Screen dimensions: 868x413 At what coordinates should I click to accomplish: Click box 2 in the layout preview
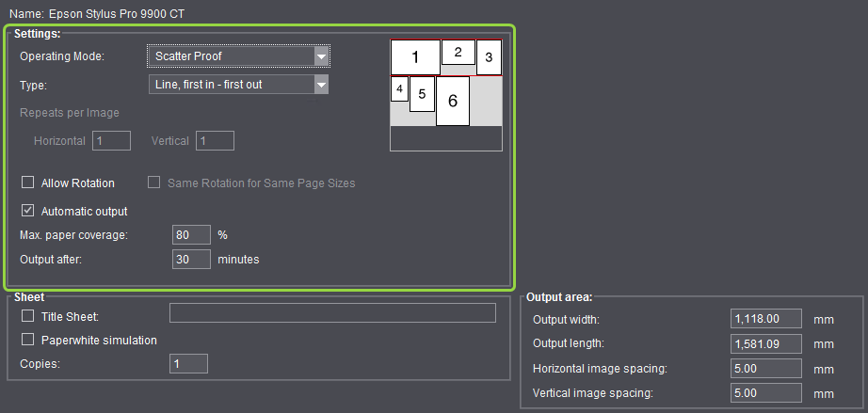tap(458, 53)
